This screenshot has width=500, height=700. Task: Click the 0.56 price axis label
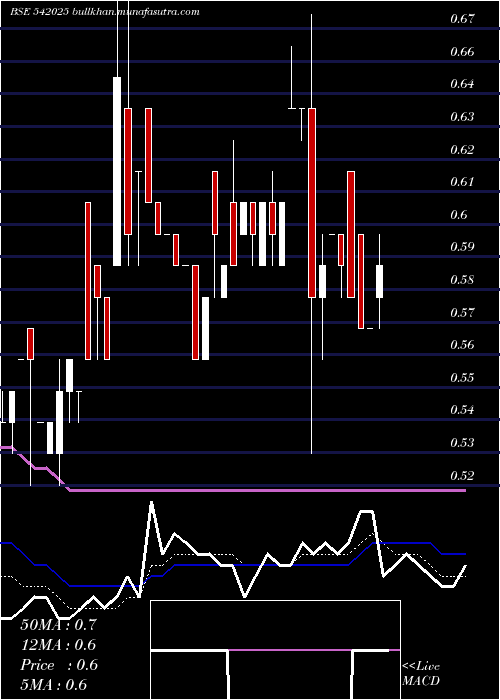[x=462, y=345]
